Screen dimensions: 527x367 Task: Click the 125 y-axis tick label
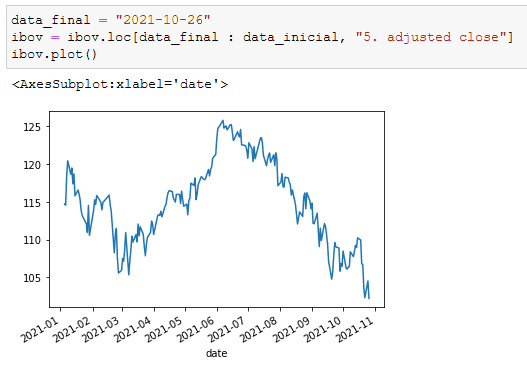[32, 127]
